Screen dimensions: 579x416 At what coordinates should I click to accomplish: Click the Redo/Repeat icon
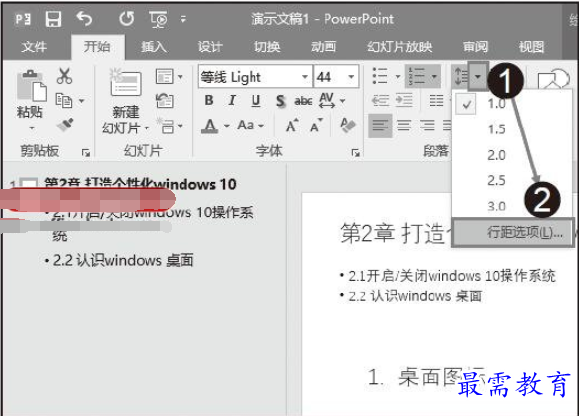tap(127, 18)
